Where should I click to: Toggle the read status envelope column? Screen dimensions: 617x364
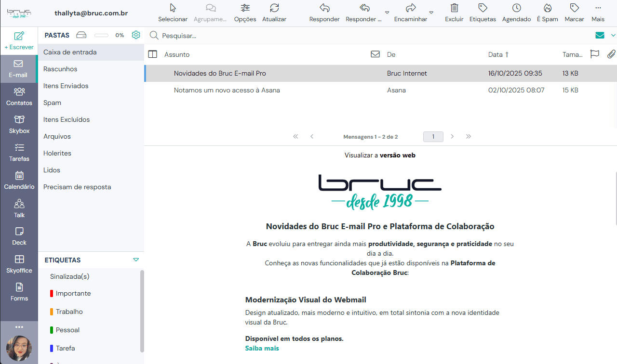point(375,54)
